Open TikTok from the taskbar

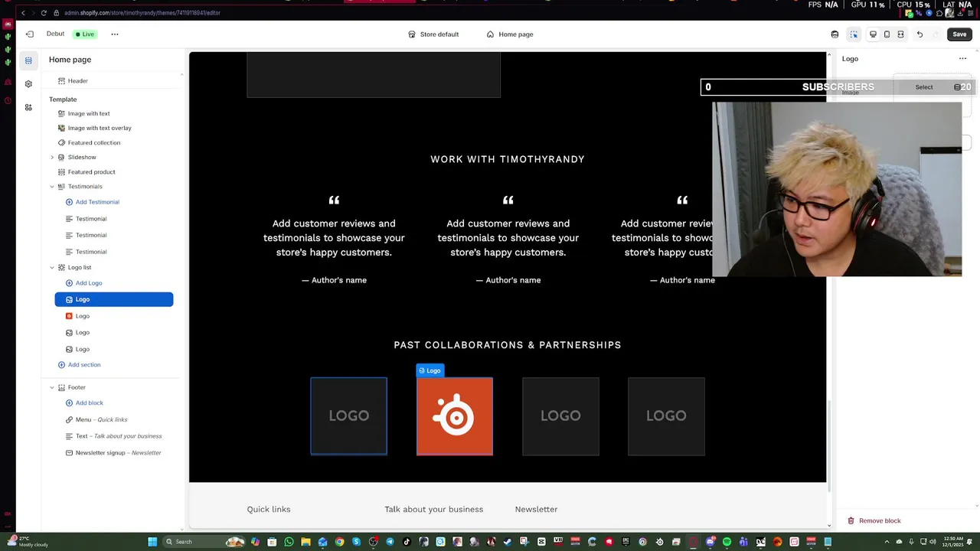(x=407, y=542)
